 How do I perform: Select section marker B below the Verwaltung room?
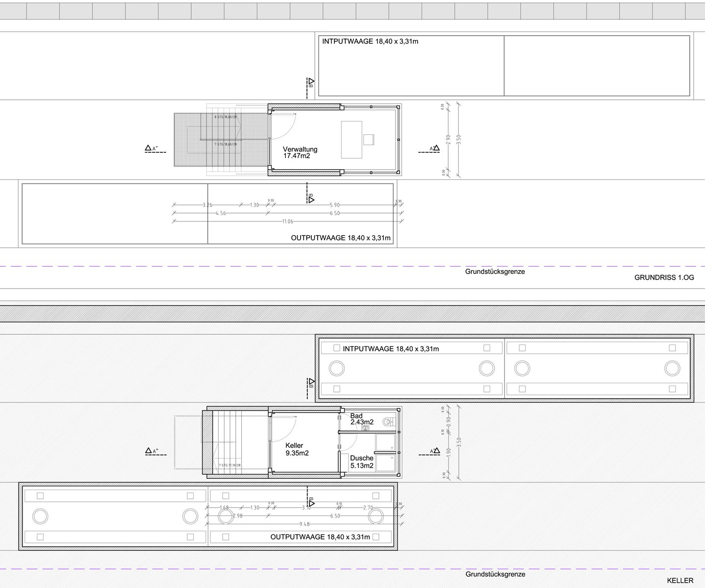310,198
